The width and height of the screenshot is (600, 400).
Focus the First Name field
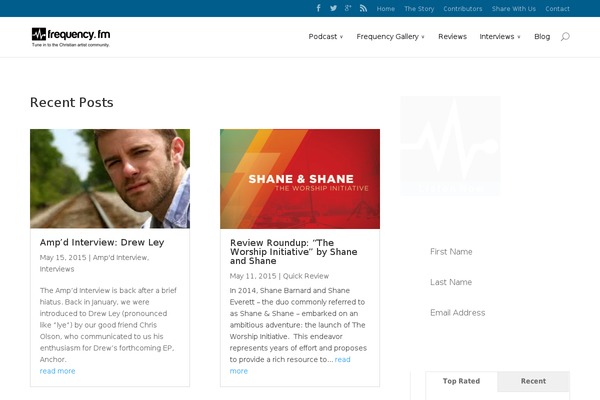point(497,251)
